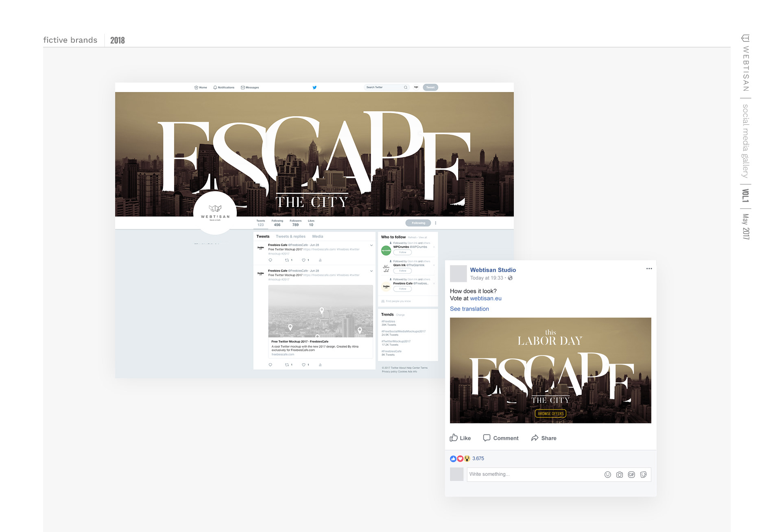Viewport: 773px width, 532px height.
Task: Click the Twitter bird logo
Action: [314, 87]
